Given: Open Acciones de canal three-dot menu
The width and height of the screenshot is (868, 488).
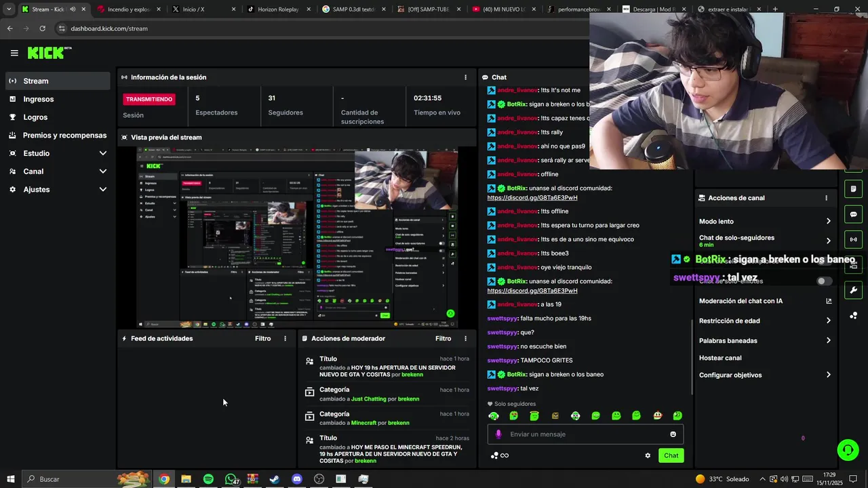Looking at the screenshot, I should pos(826,198).
